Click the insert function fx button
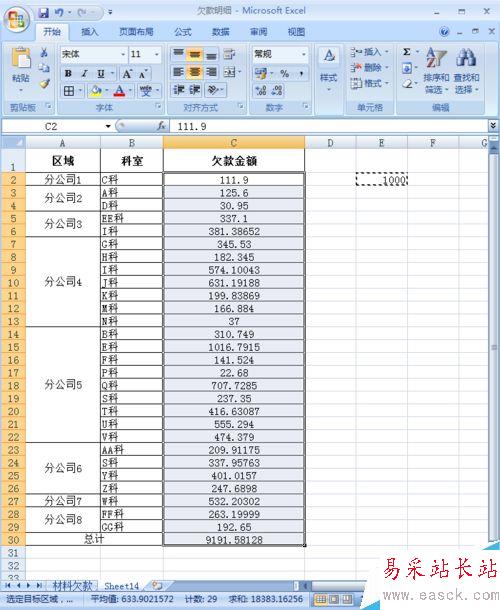The width and height of the screenshot is (500, 610). coord(161,126)
